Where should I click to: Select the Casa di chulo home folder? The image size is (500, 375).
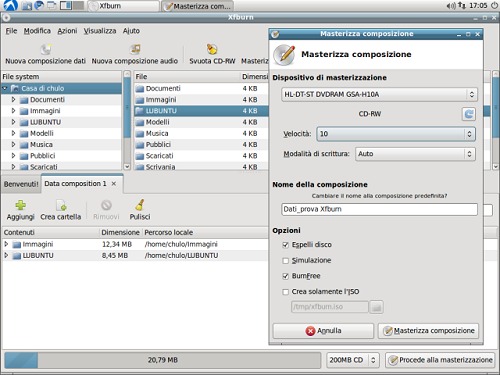[62, 88]
